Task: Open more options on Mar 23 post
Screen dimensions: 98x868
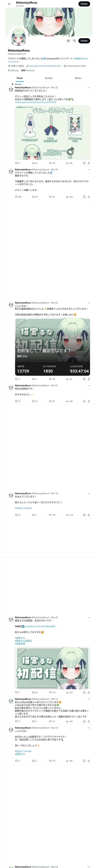Action: coord(89,303)
